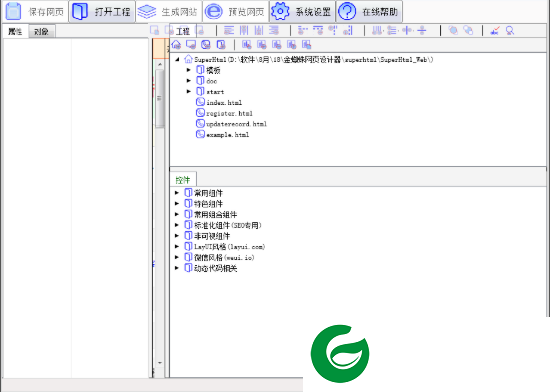This screenshot has height=392, width=553.
Task: Click the fourth project toolbar icon before the separator
Action: coord(221,45)
